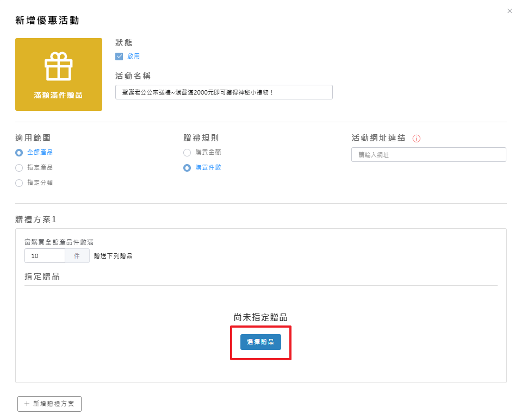The height and width of the screenshot is (420, 521).
Task: Click the info icon beside 活動網址連結
Action: (x=417, y=139)
